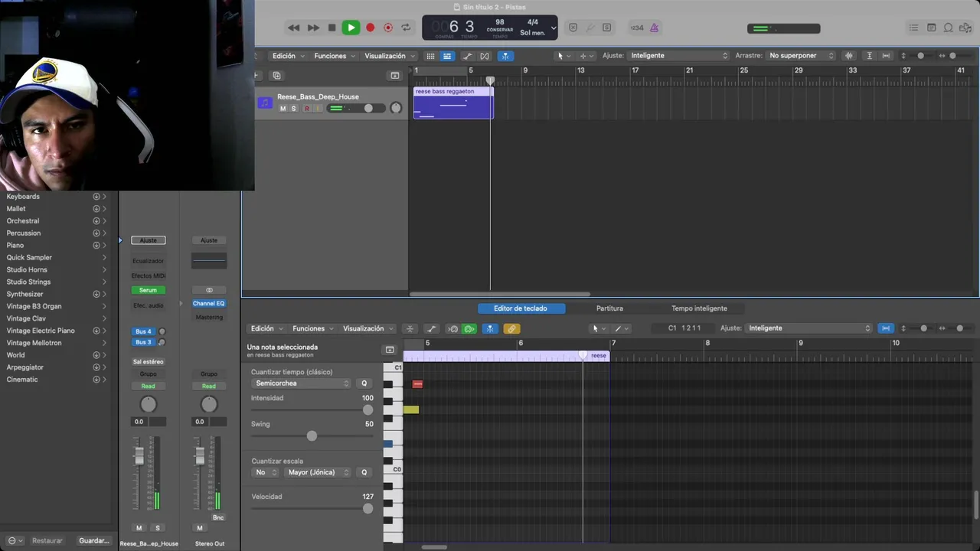Open the Arrastre No superponer dropdown
Screen dimensions: 980x551
tap(802, 56)
